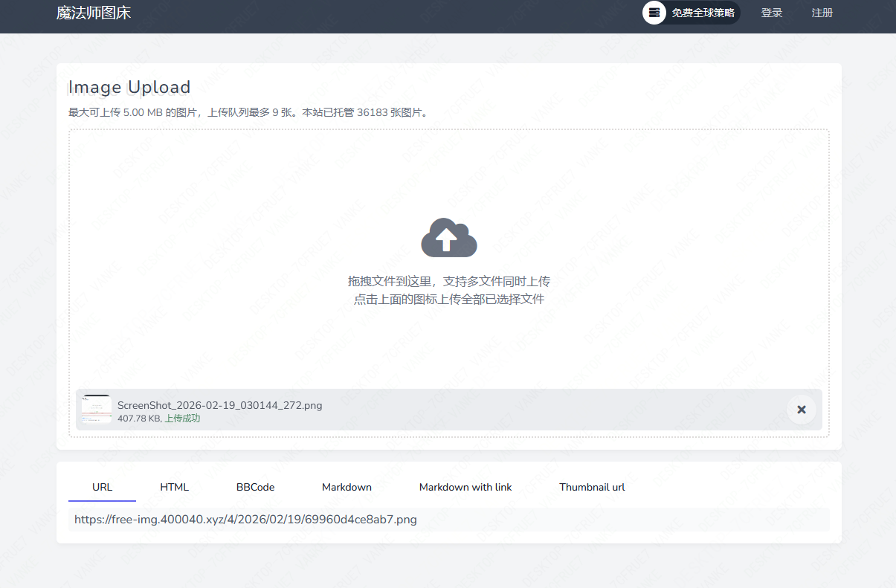Viewport: 896px width, 588px height.
Task: Open the uploaded screenshot thumbnail preview
Action: pos(97,410)
